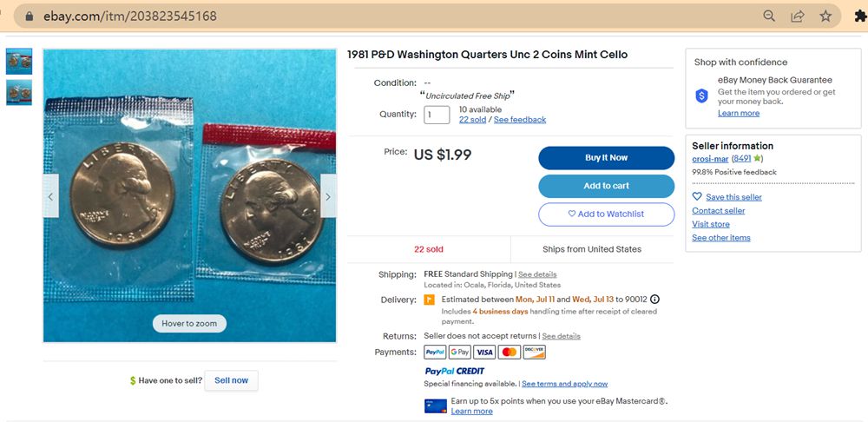The width and height of the screenshot is (868, 422).
Task: Open the orosi-mar seller profile link
Action: click(710, 159)
